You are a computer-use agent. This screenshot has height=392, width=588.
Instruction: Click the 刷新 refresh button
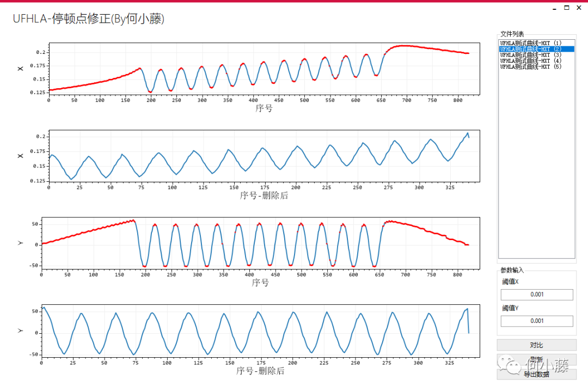(537, 359)
